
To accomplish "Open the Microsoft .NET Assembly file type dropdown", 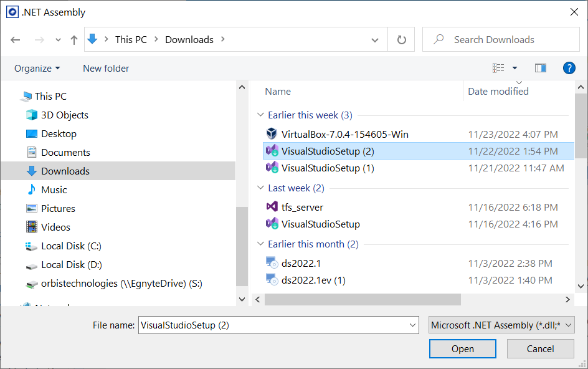I will tap(501, 325).
